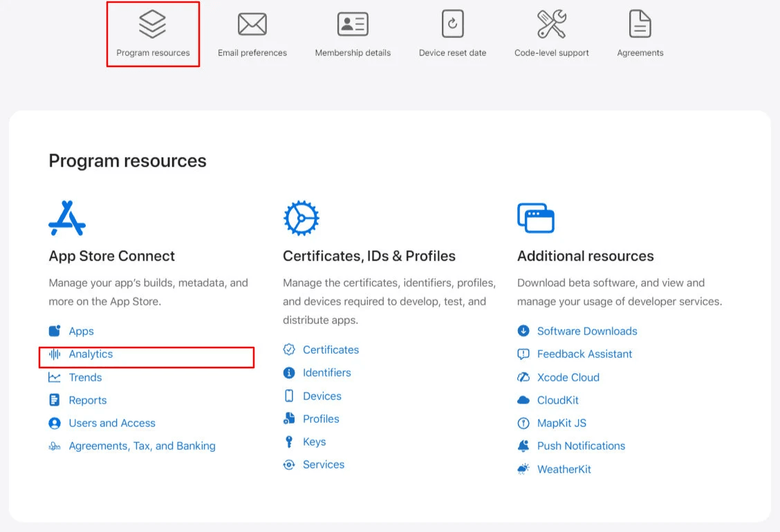
Task: Go to Profiles
Action: pyautogui.click(x=321, y=419)
